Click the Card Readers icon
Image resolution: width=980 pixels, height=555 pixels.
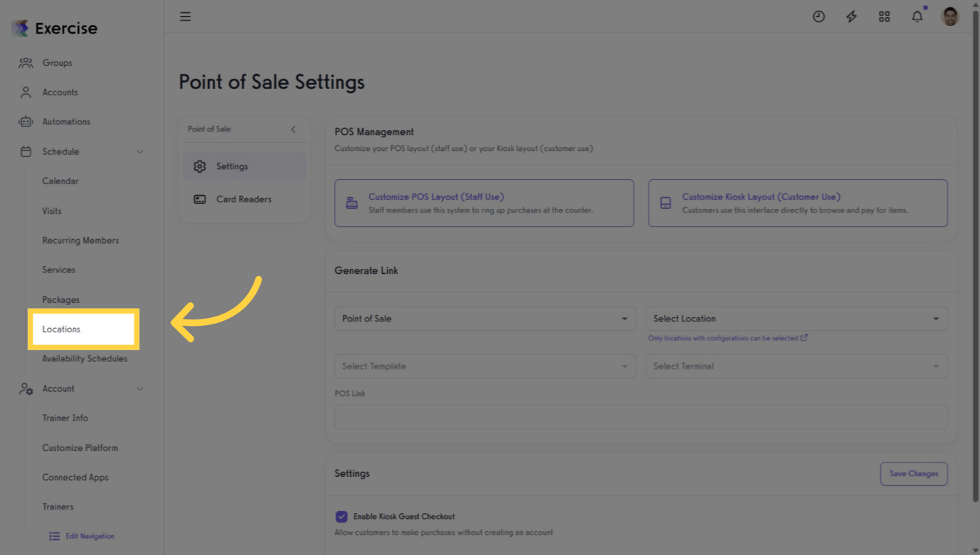(200, 199)
